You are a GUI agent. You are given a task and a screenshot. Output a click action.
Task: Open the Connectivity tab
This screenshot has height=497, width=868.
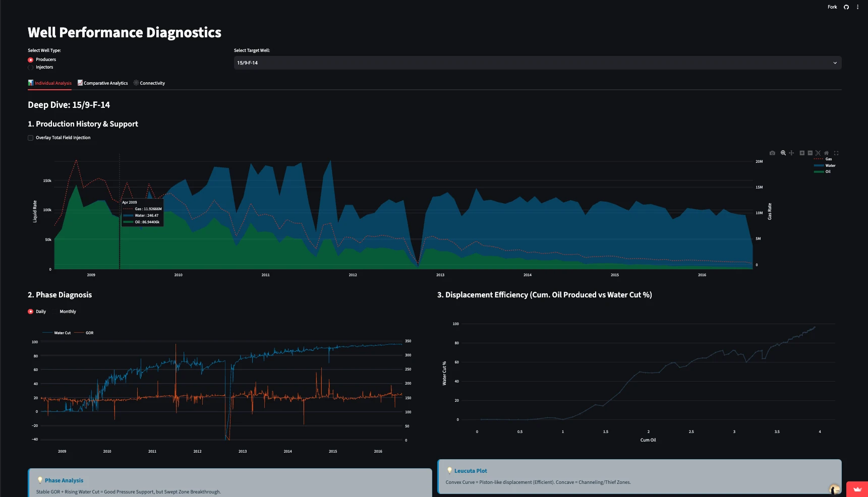click(149, 83)
